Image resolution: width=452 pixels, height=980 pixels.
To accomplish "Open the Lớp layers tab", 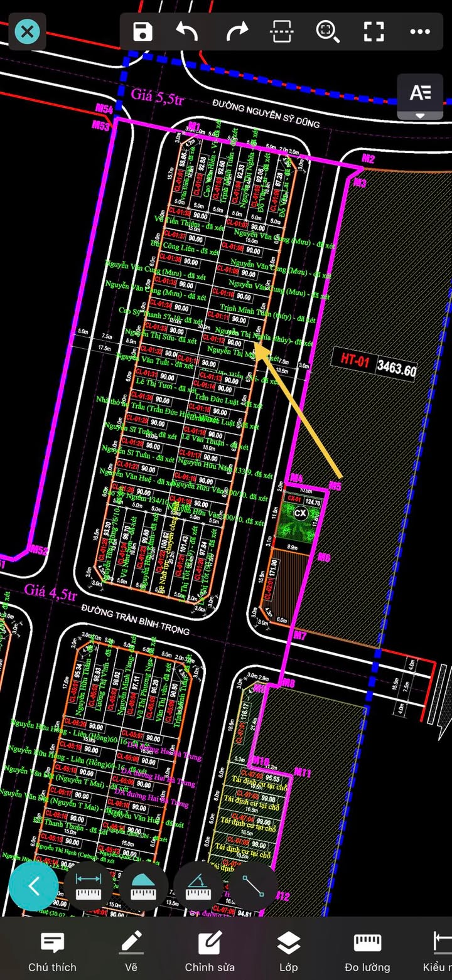I will [x=289, y=951].
